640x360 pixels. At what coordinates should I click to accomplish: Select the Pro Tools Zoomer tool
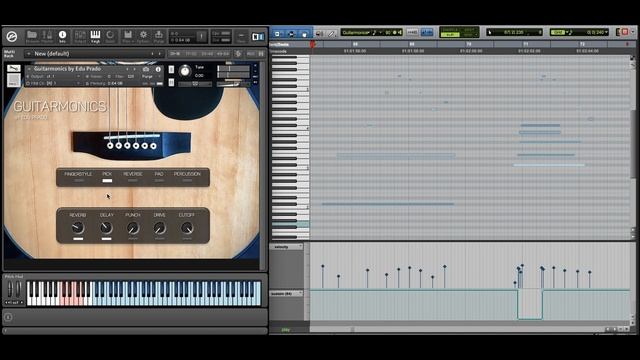point(277,33)
